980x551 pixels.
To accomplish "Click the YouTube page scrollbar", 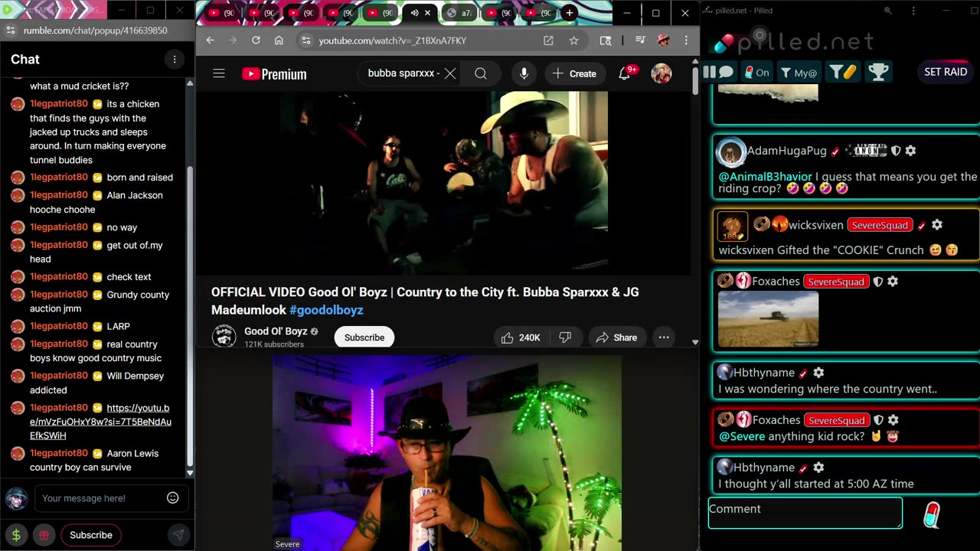I will pos(695,80).
